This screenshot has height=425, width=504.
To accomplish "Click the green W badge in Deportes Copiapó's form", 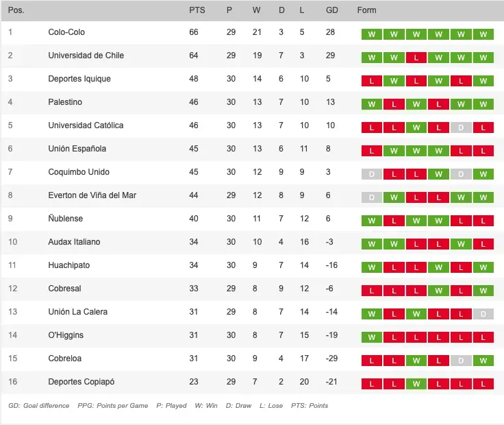I will [416, 384].
